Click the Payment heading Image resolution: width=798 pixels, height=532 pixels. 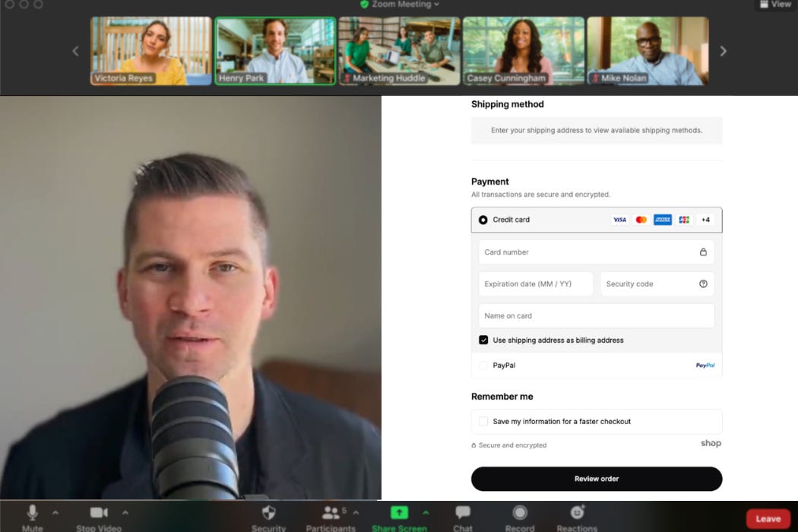tap(489, 182)
